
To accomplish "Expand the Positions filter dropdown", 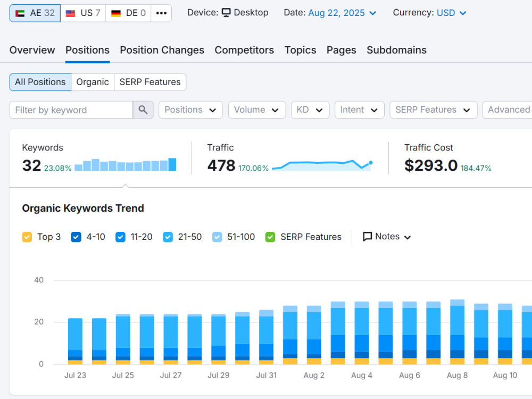I will (190, 110).
